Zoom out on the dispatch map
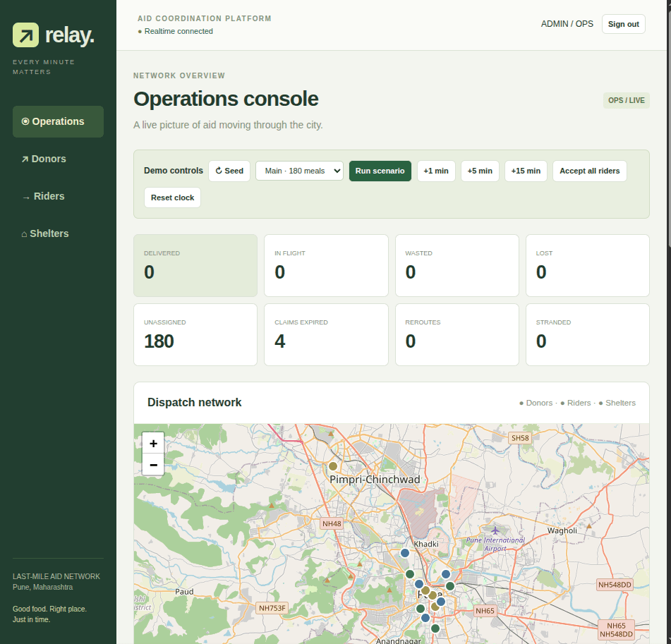 click(x=153, y=465)
